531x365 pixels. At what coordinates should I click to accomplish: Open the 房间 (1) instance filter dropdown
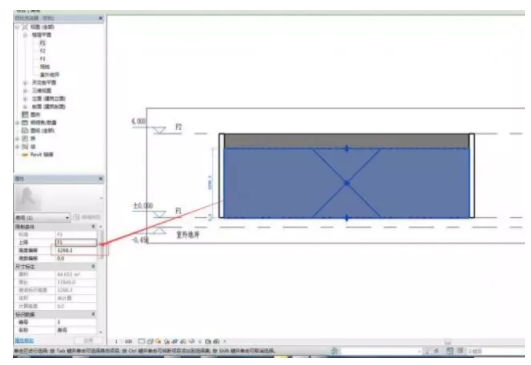pos(42,217)
